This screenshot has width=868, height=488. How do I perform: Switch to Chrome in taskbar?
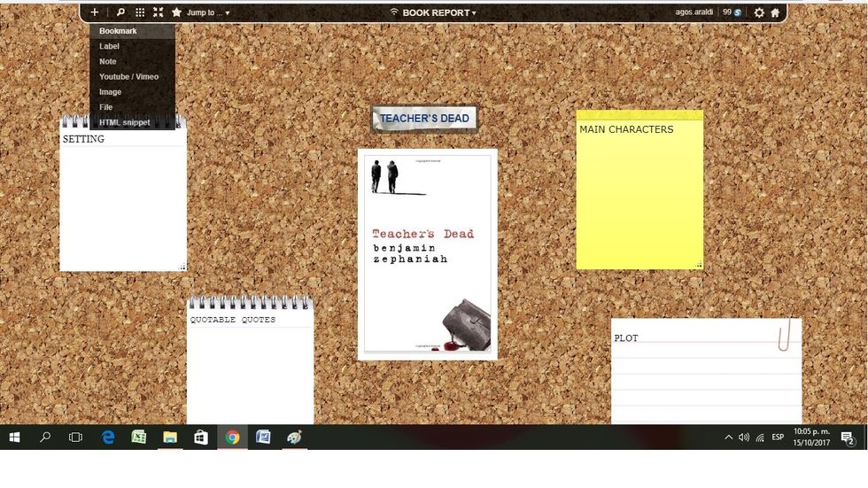[232, 438]
